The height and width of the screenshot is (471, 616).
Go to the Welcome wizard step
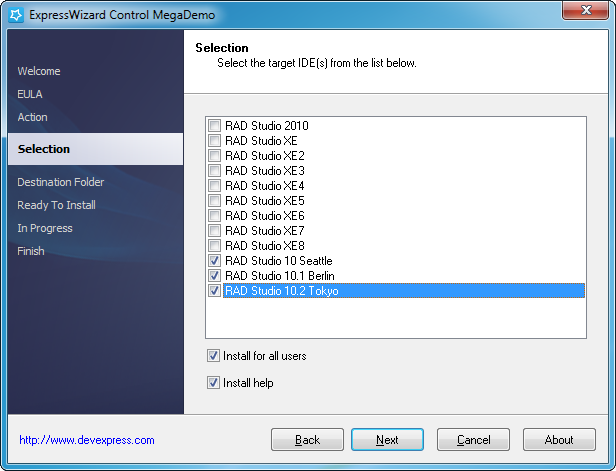pos(39,71)
